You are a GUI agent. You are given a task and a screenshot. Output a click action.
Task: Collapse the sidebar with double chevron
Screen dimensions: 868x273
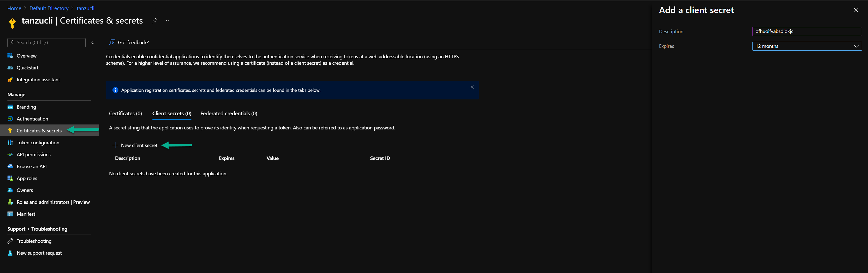(x=93, y=43)
